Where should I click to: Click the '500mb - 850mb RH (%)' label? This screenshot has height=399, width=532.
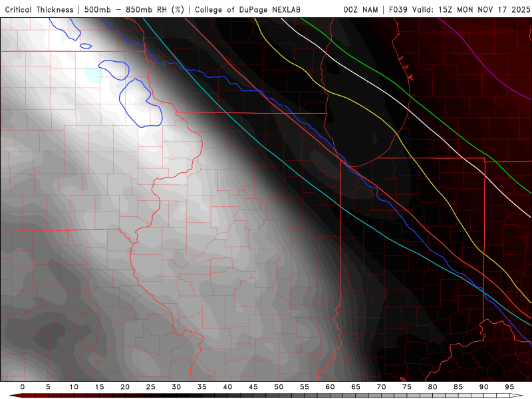[x=134, y=9]
